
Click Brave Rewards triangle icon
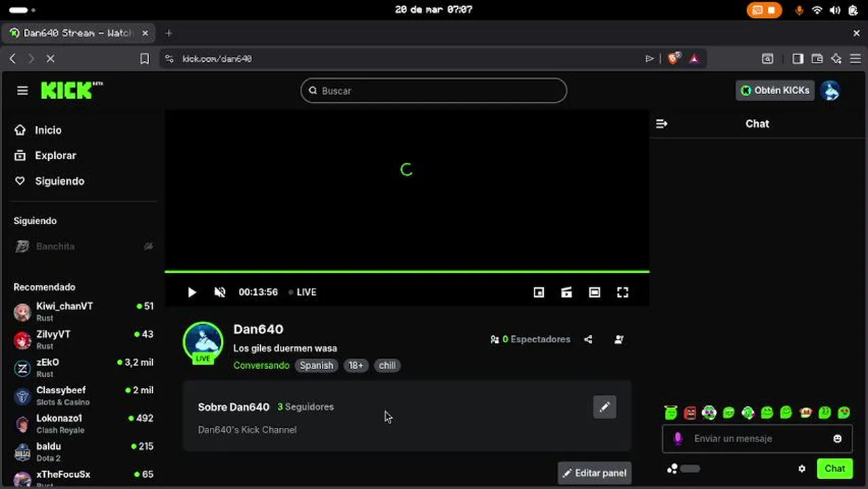pos(694,59)
